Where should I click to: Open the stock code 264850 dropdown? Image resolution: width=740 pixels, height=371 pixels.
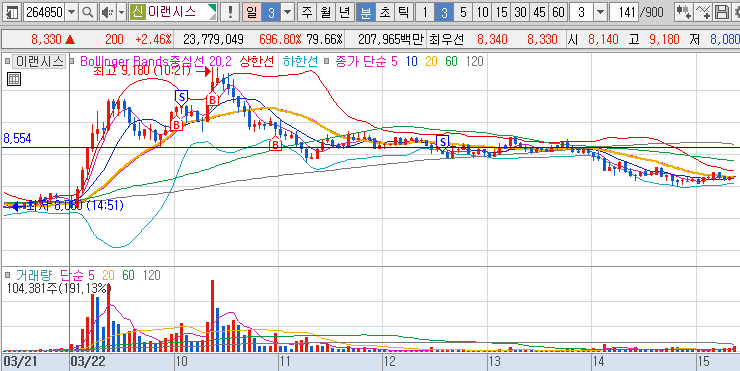71,12
